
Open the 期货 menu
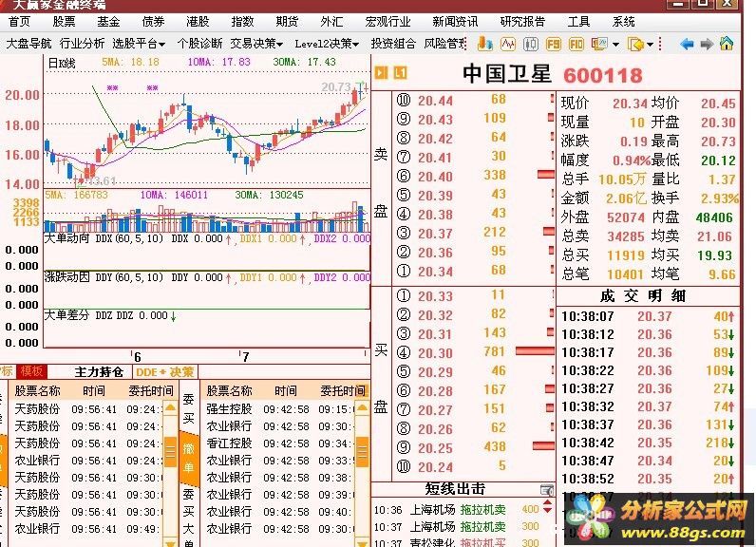[287, 22]
